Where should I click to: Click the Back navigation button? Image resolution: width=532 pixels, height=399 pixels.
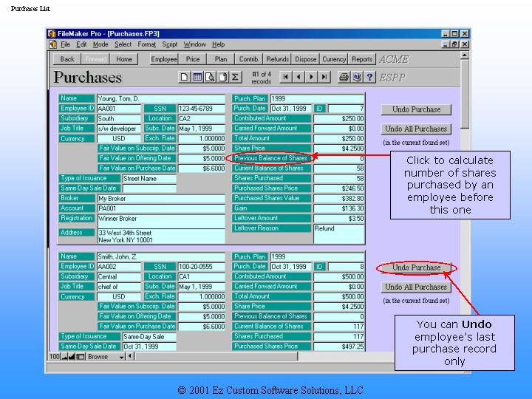point(67,59)
